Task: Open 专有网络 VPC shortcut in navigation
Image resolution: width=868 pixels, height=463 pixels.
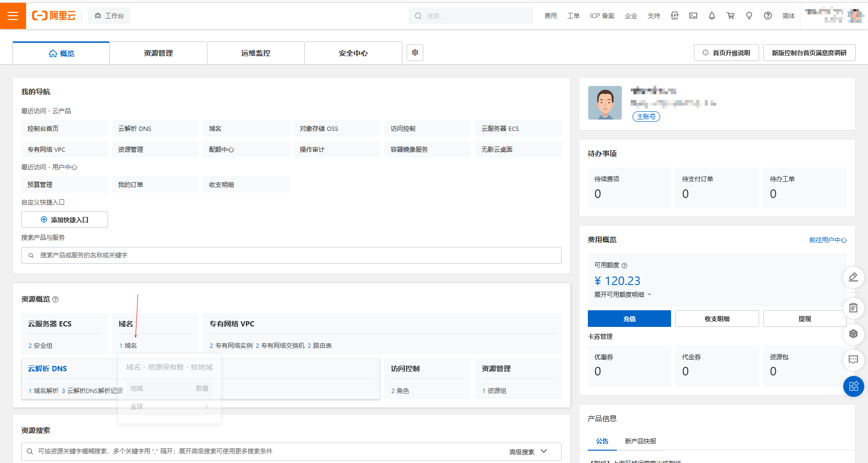Action: (x=65, y=149)
